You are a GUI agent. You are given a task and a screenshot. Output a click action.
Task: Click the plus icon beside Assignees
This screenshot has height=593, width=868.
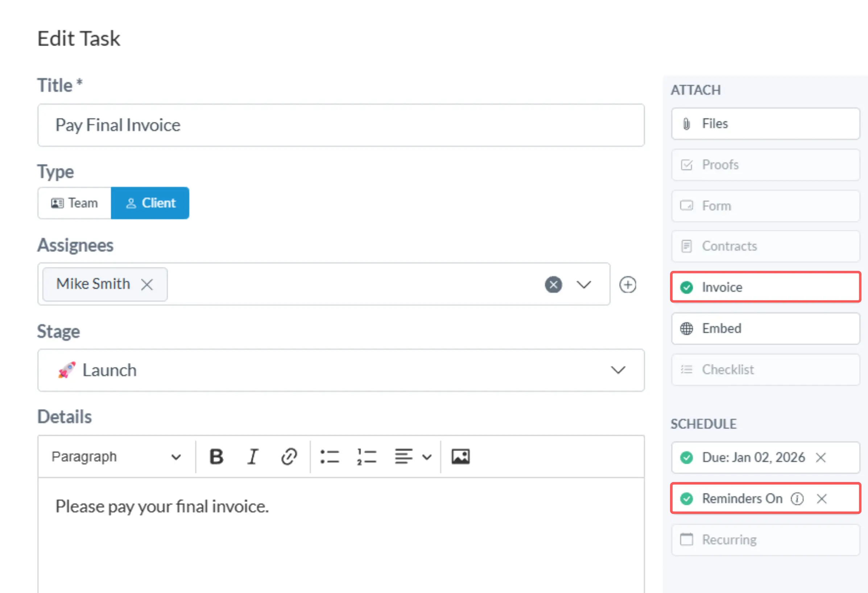(x=628, y=285)
